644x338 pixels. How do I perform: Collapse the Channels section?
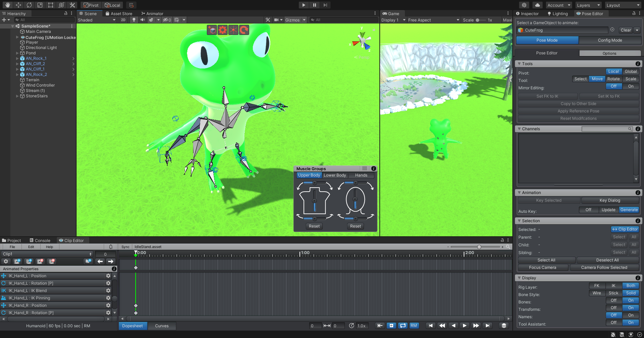[519, 129]
